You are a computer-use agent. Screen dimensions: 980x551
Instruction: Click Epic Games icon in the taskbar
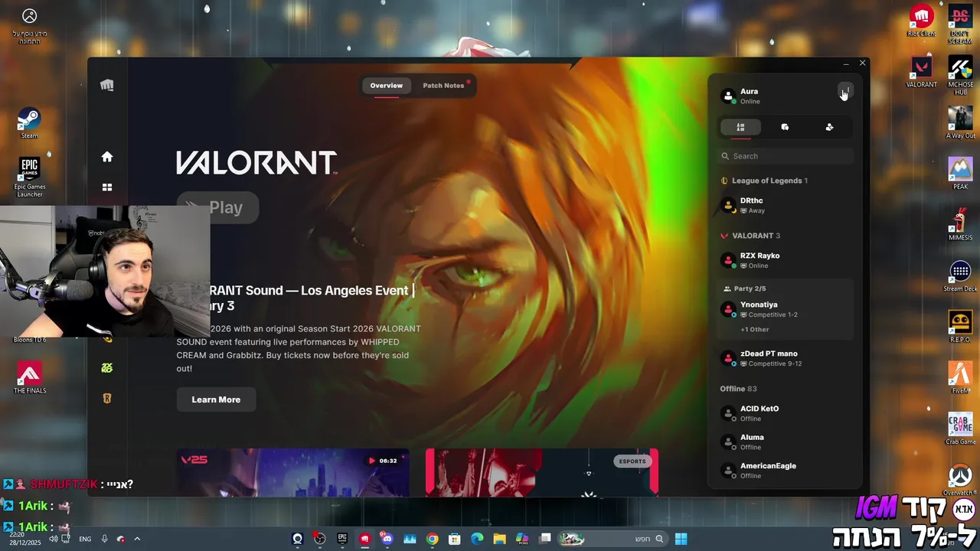click(342, 539)
